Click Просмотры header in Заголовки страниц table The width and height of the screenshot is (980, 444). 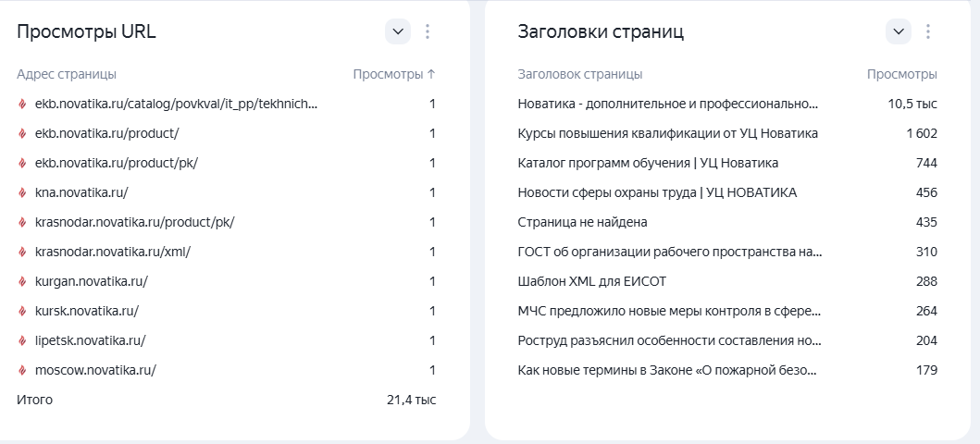click(902, 74)
